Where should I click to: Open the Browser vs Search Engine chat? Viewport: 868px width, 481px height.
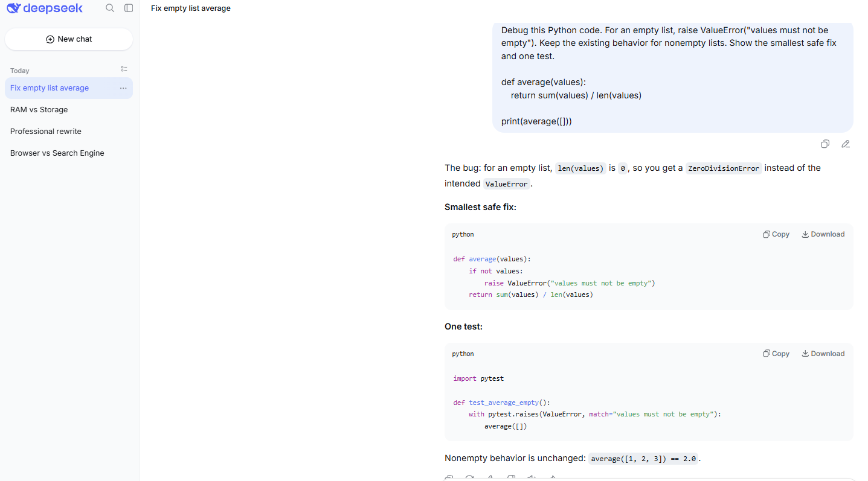point(69,153)
